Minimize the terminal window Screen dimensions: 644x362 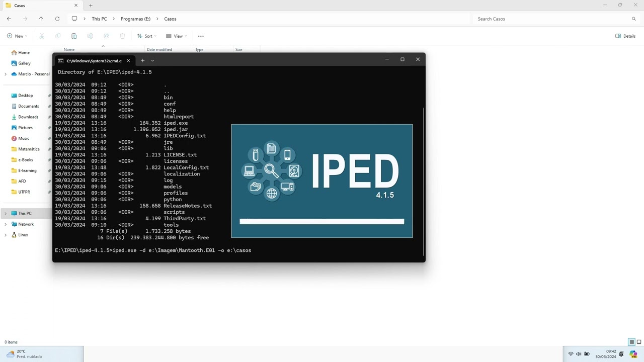click(x=387, y=60)
